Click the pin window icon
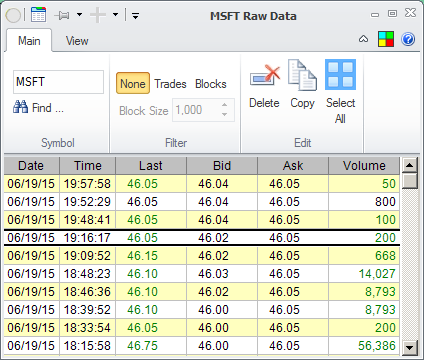Image resolution: width=424 pixels, height=360 pixels. click(x=62, y=15)
